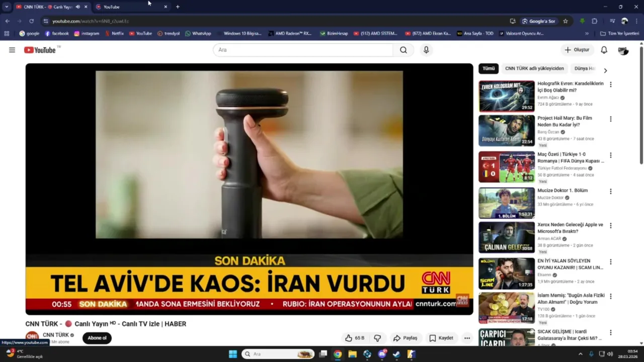This screenshot has height=362, width=644.
Task: Start voice search with microphone icon
Action: (x=426, y=50)
